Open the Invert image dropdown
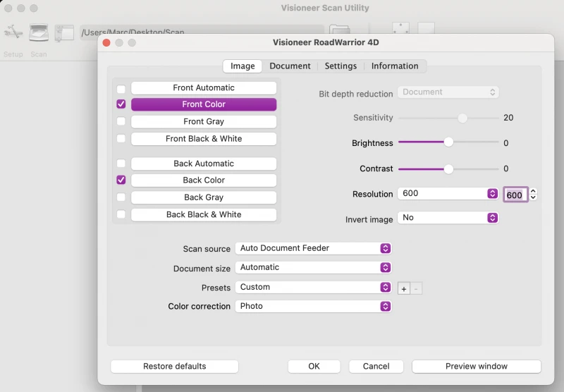 pyautogui.click(x=448, y=218)
